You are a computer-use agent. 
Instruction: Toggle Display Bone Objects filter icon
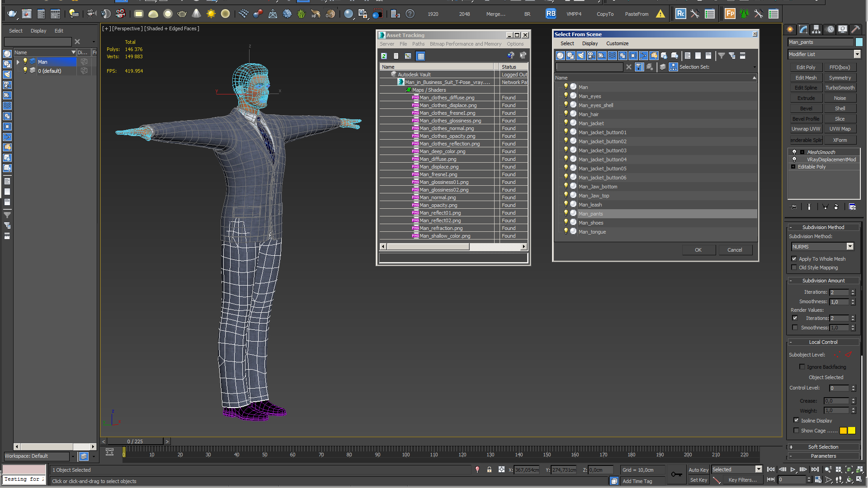[x=643, y=56]
